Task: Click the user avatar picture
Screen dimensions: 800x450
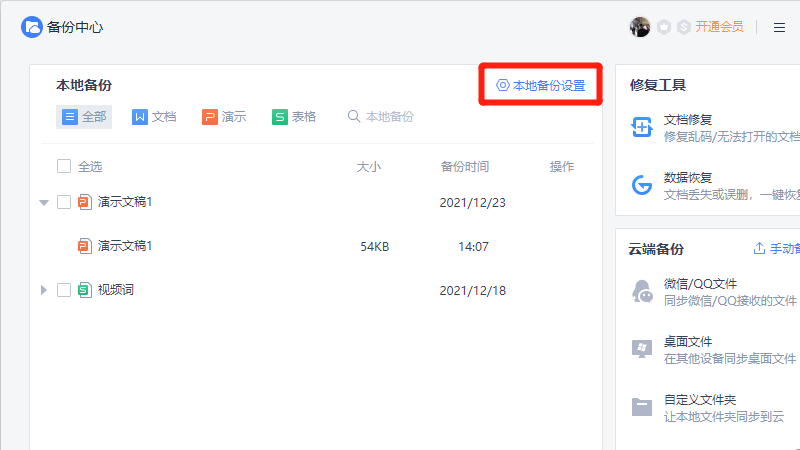Action: pyautogui.click(x=640, y=27)
